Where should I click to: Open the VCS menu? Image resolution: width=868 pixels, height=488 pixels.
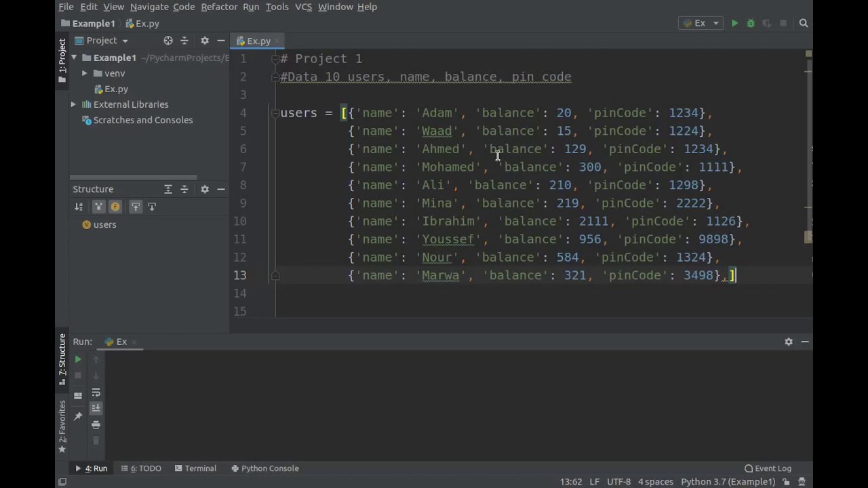point(303,7)
